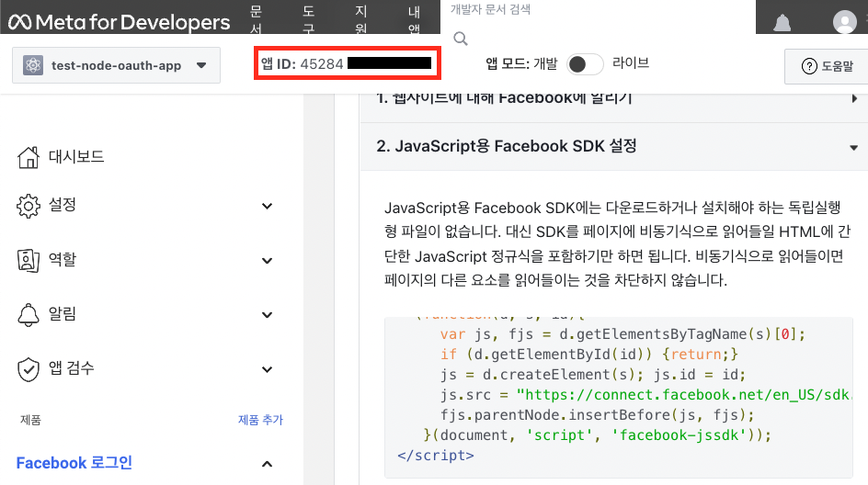Viewport: 868px width, 485px height.
Task: Open the test-node-oauth-app selector dropdown
Action: tap(116, 65)
